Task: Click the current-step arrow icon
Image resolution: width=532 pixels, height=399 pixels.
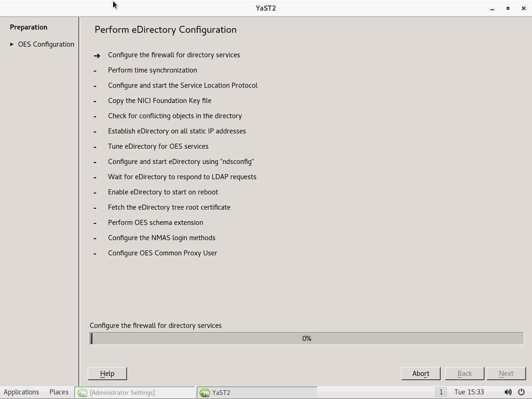Action: pyautogui.click(x=97, y=55)
